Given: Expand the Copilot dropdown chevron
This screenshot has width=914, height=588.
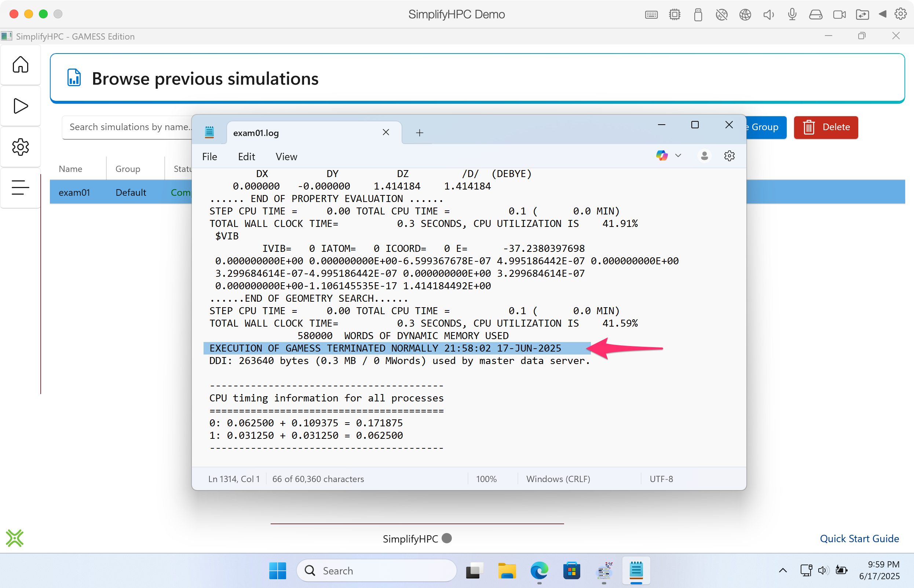Looking at the screenshot, I should 678,156.
